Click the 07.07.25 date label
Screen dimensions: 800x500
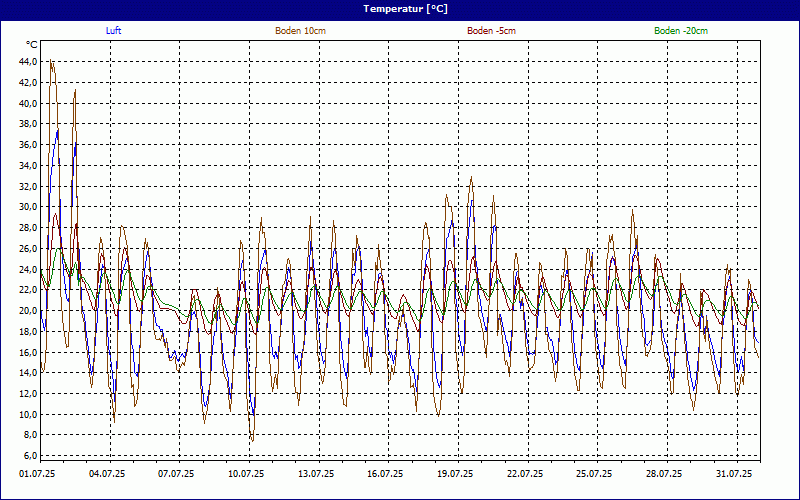pos(177,474)
